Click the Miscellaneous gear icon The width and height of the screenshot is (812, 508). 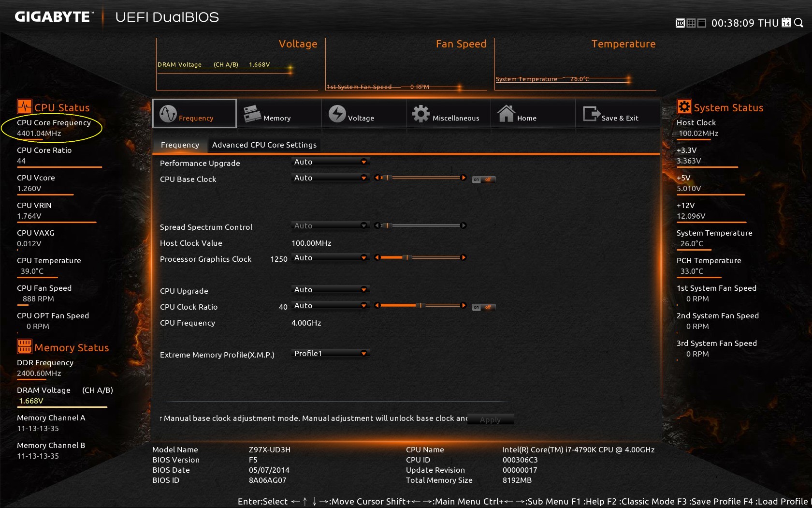click(x=420, y=114)
